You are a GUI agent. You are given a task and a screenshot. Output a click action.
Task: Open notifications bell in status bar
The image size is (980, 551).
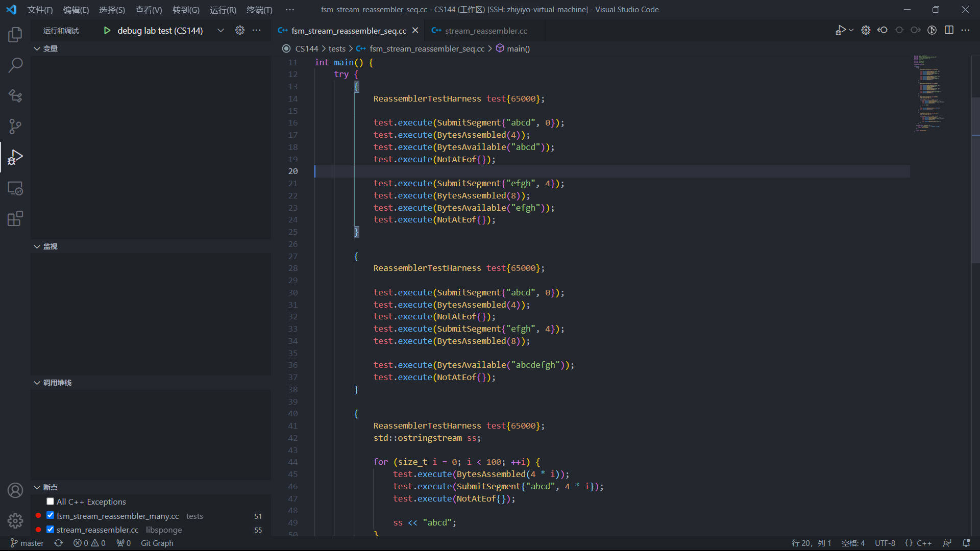click(x=966, y=543)
